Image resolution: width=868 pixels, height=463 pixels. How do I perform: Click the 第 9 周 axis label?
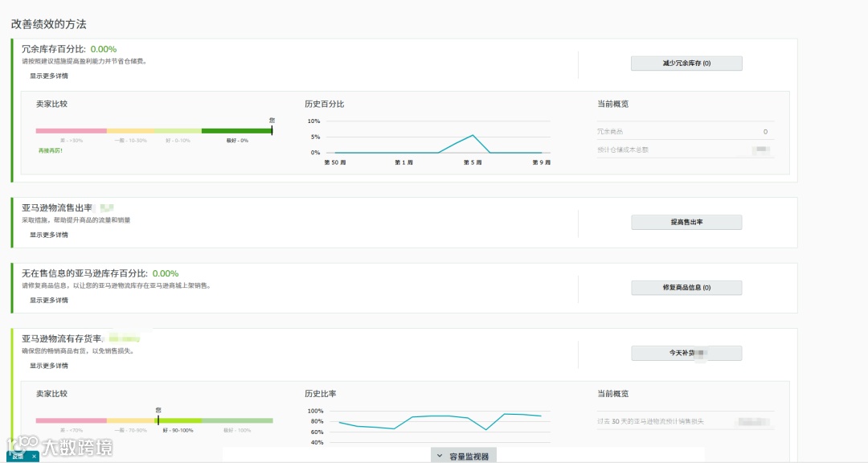[x=542, y=162]
